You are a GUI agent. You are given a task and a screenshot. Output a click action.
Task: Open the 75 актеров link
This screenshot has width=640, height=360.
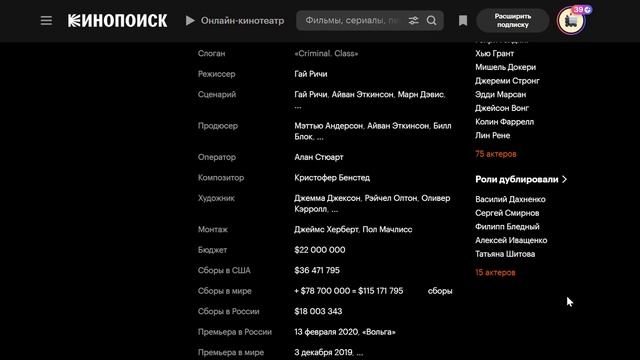pyautogui.click(x=496, y=154)
